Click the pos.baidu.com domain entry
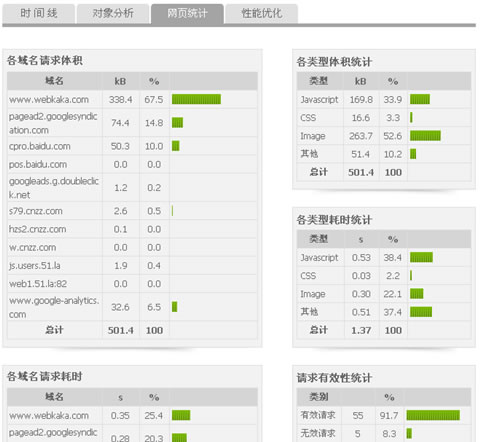 (38, 164)
